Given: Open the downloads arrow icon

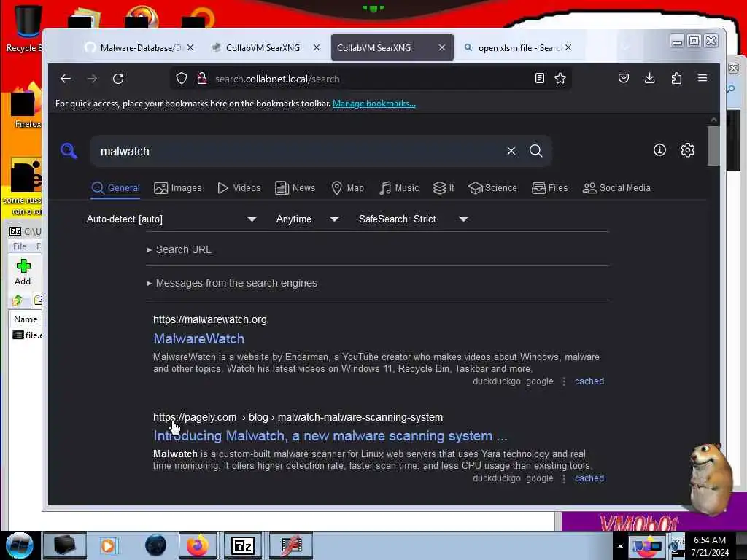Looking at the screenshot, I should point(649,78).
